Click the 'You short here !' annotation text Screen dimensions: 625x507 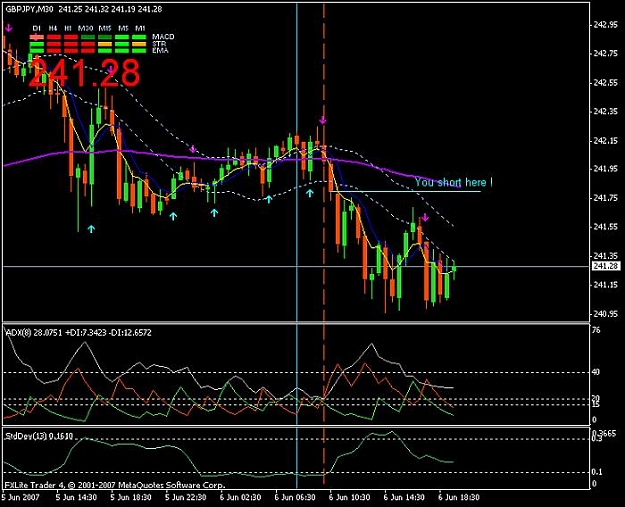454,182
